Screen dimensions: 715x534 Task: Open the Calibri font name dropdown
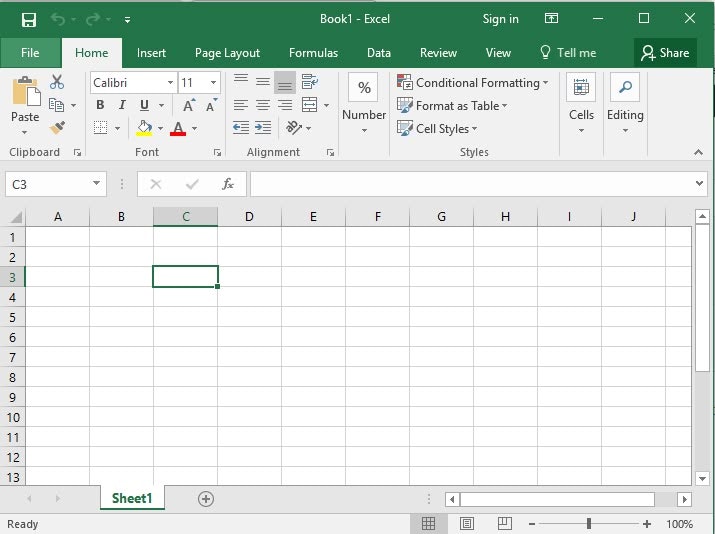(x=170, y=83)
